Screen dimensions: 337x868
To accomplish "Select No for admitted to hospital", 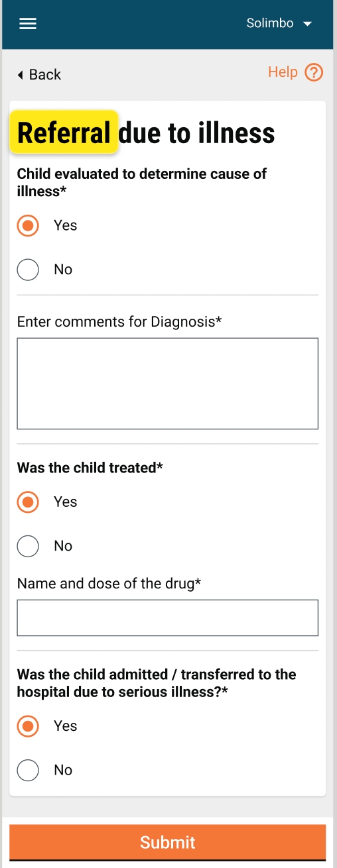I will 28,770.
